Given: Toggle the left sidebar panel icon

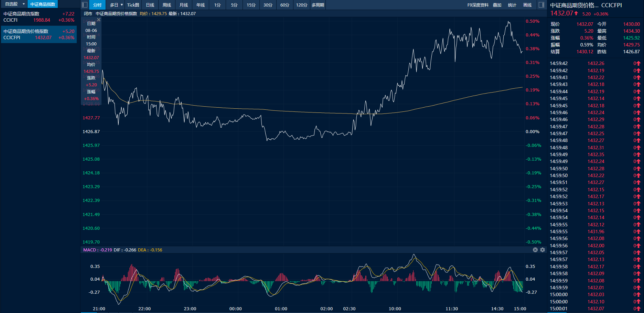Looking at the screenshot, I should [x=85, y=5].
